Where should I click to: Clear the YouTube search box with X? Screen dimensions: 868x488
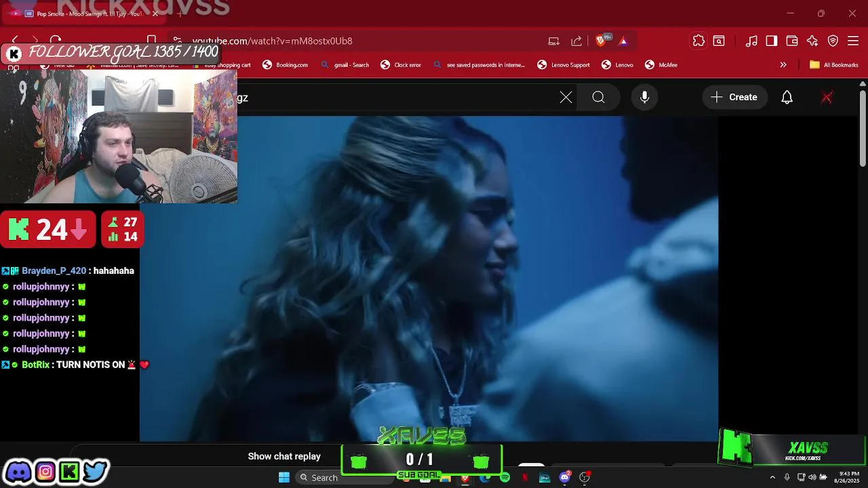pyautogui.click(x=566, y=98)
